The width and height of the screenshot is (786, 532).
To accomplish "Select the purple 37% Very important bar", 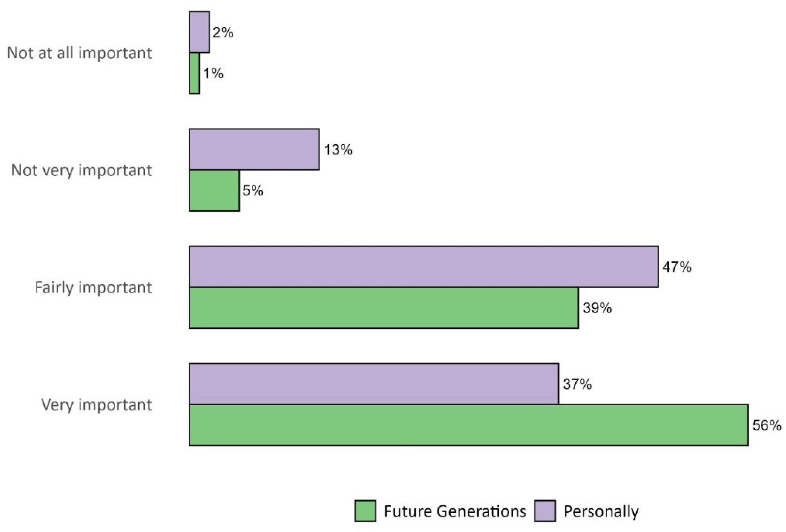I will [374, 384].
